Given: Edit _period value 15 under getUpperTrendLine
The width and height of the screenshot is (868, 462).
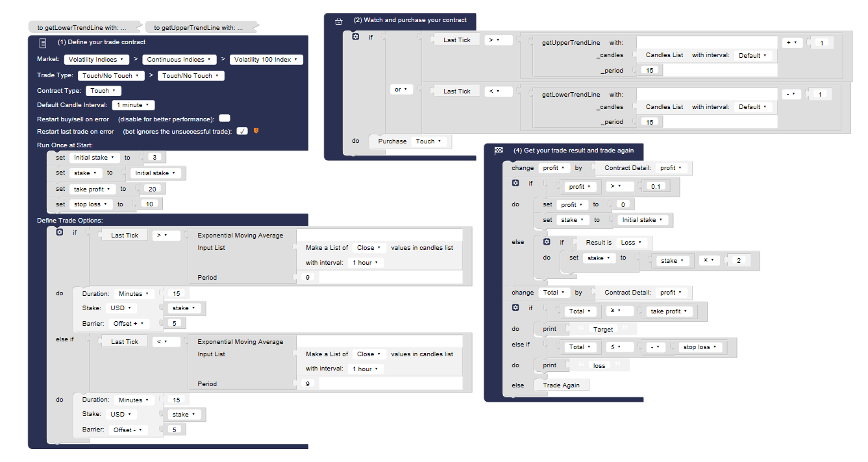Looking at the screenshot, I should tap(651, 70).
